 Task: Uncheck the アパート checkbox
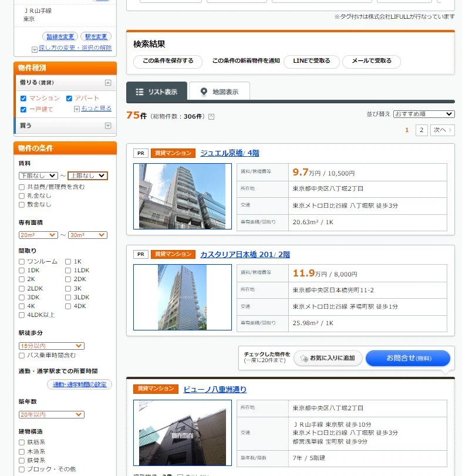69,99
